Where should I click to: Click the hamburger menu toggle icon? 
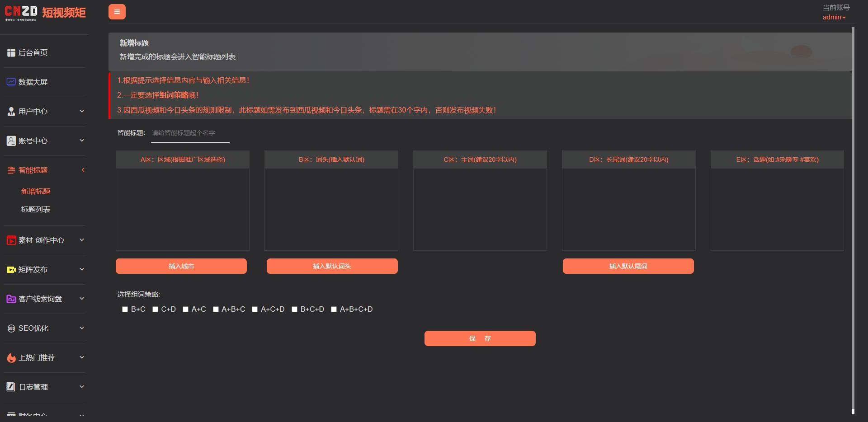117,12
